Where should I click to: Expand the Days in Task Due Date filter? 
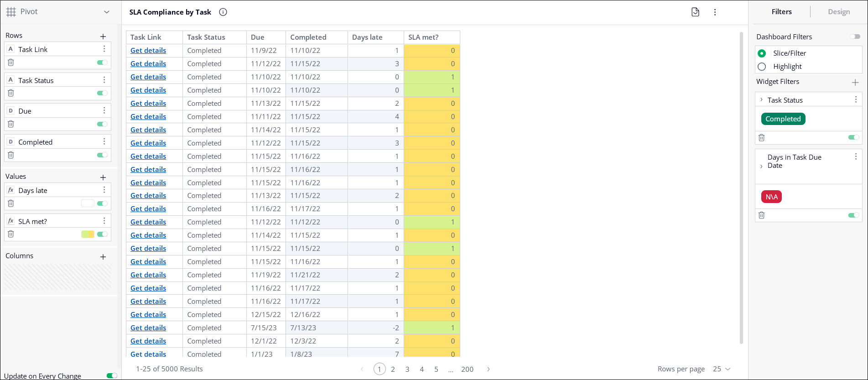(761, 167)
